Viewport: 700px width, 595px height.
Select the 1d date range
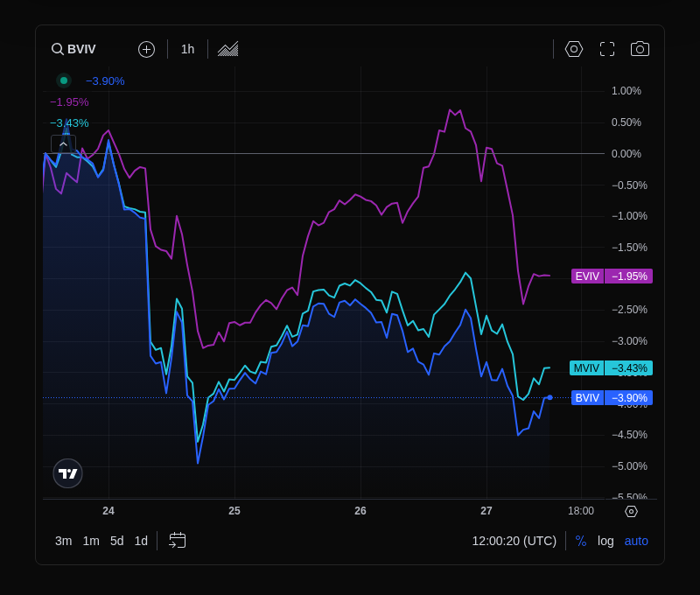[x=141, y=541]
